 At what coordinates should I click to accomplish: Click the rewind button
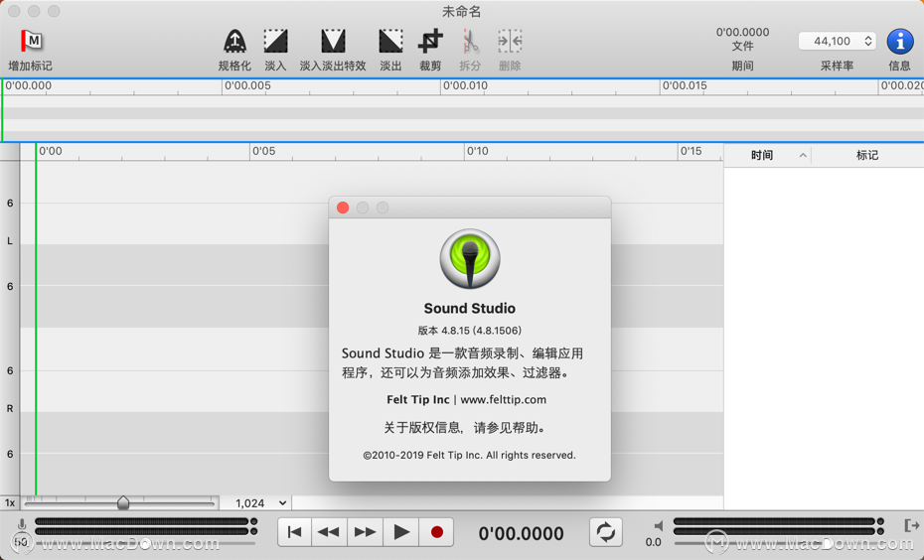pyautogui.click(x=329, y=532)
